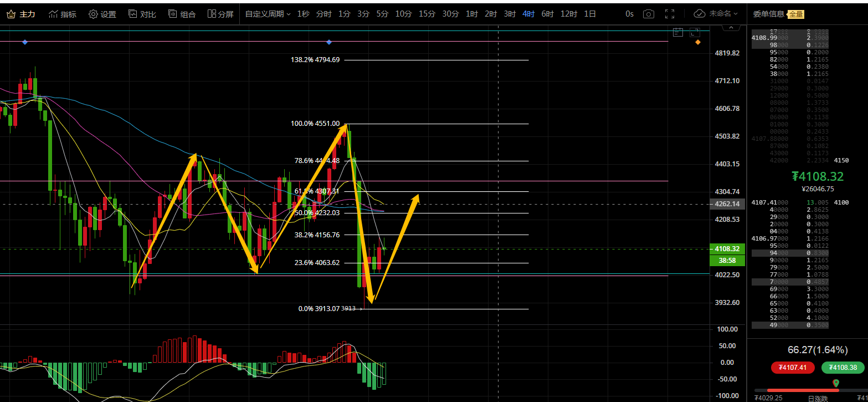
Task: Select the 15分 timeframe
Action: point(427,14)
